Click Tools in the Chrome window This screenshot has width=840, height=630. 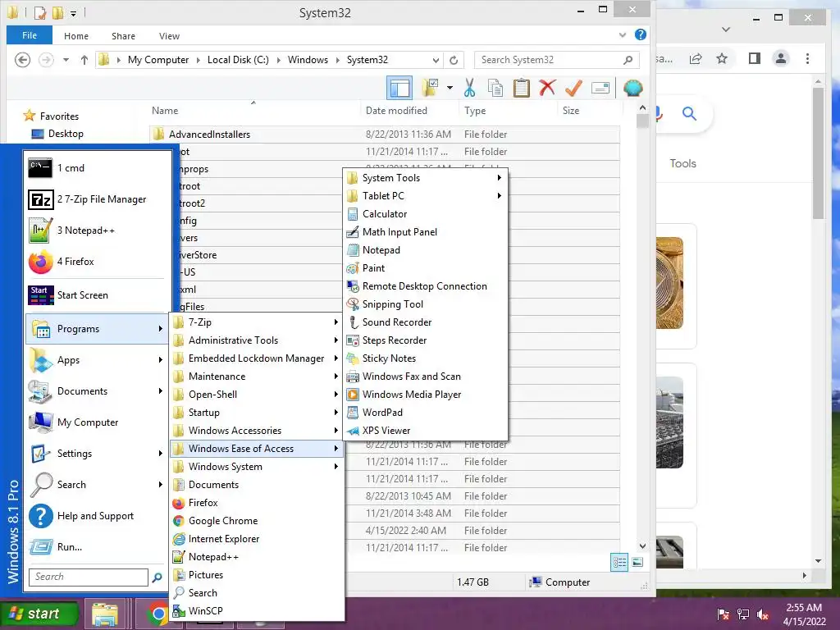tap(682, 163)
